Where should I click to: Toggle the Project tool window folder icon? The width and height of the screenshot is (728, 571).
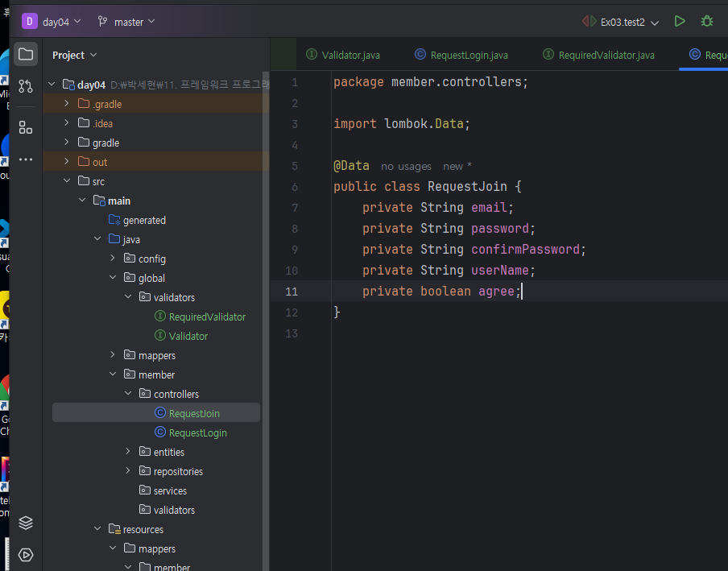coord(26,55)
